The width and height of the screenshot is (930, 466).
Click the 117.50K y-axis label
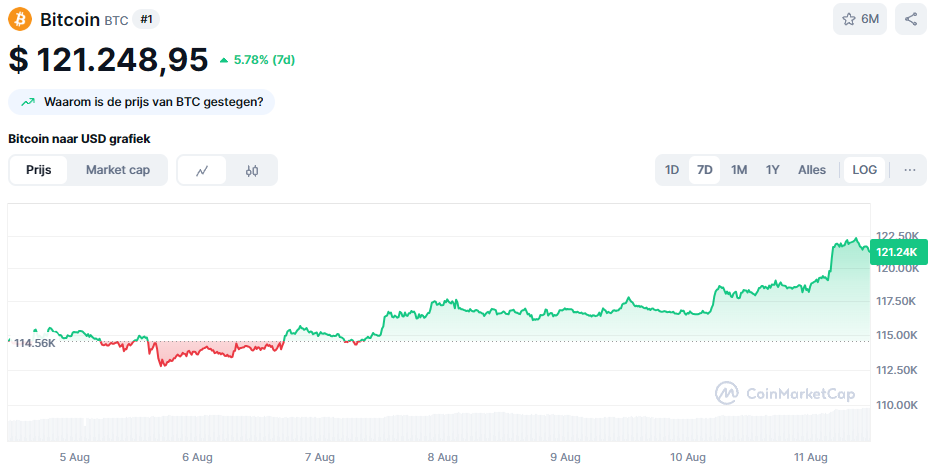pyautogui.click(x=896, y=302)
